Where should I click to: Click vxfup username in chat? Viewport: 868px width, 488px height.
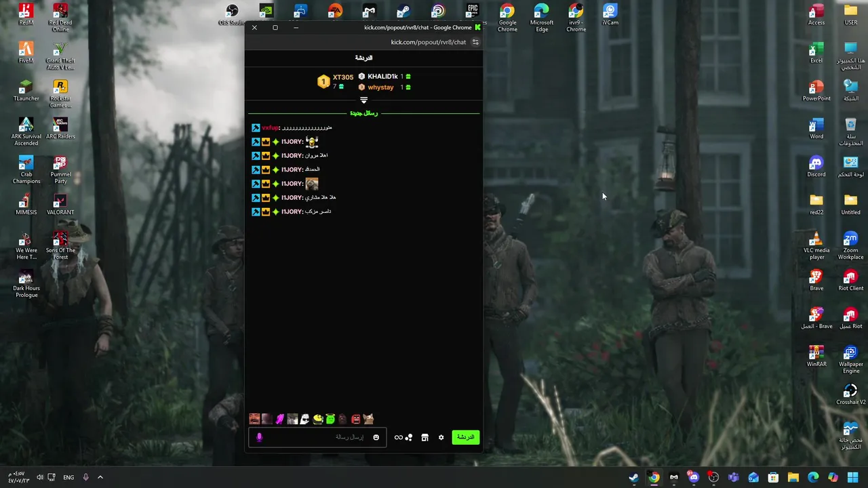point(271,127)
